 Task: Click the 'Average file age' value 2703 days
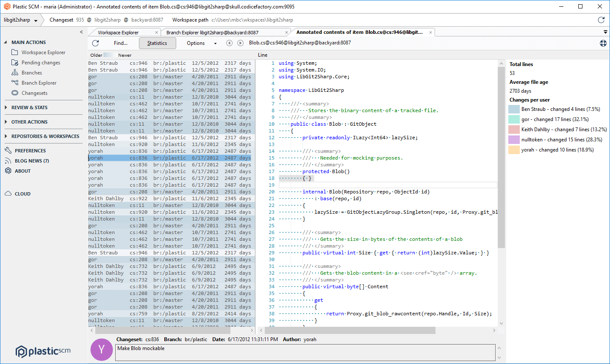click(x=520, y=91)
